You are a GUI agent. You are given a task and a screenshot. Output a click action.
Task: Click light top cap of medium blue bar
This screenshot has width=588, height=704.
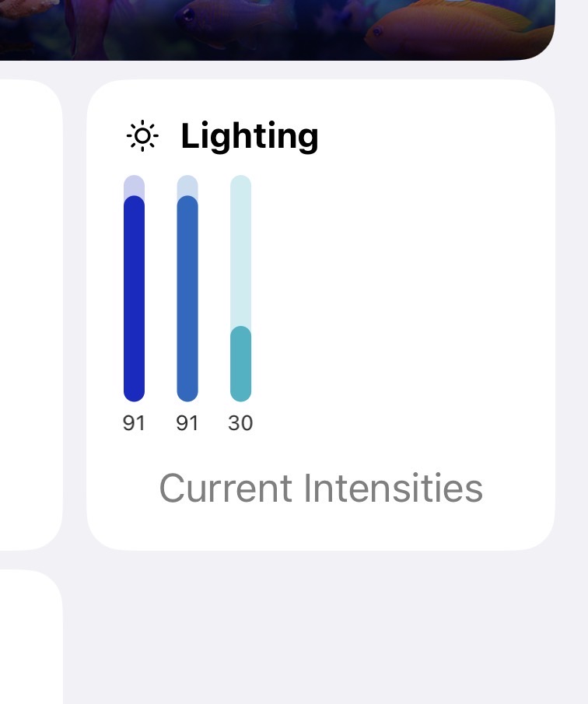(187, 185)
